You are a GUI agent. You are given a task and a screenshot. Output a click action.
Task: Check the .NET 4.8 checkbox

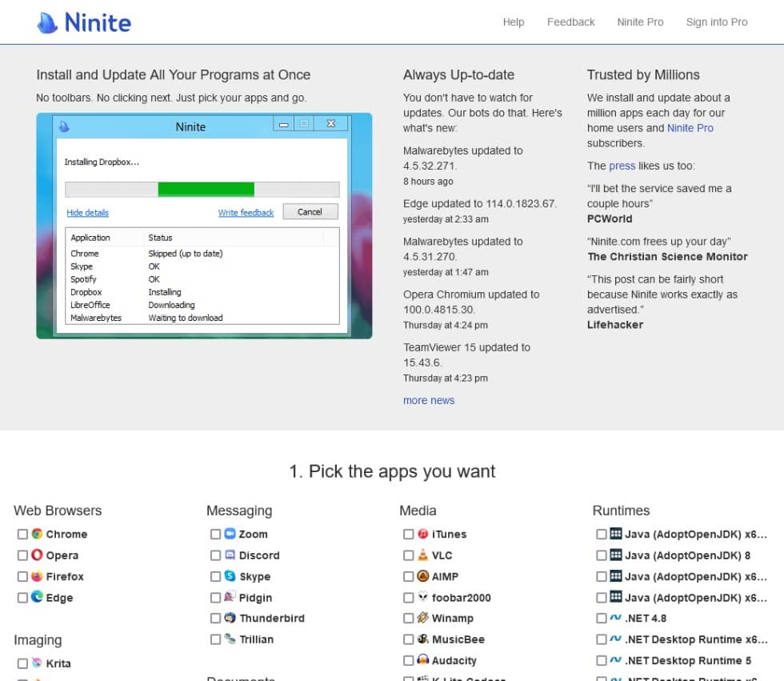pyautogui.click(x=602, y=618)
